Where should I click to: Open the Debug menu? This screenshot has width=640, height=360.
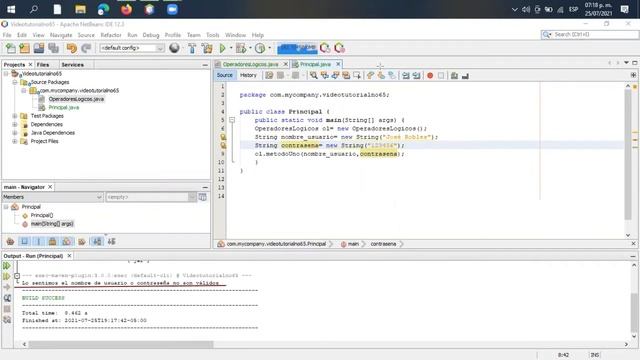click(151, 35)
